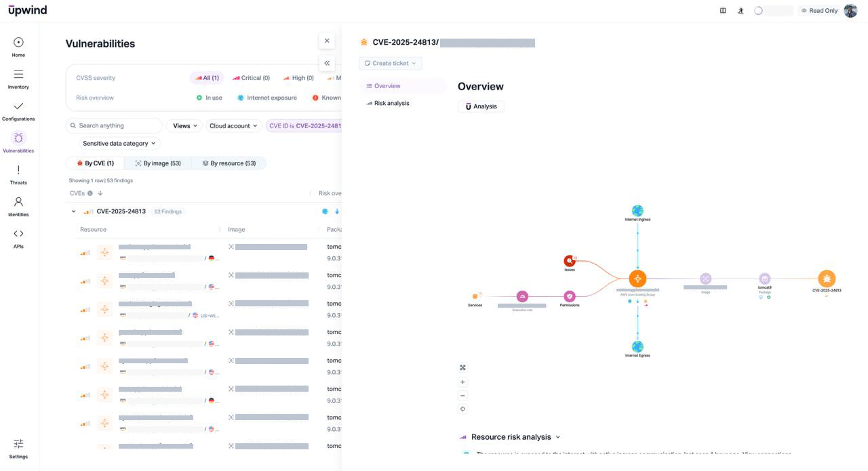Collapse the details panel with double chevron
The height and width of the screenshot is (471, 868).
coord(327,63)
